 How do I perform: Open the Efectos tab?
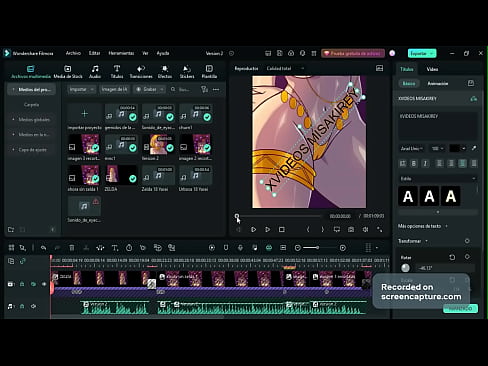click(165, 72)
